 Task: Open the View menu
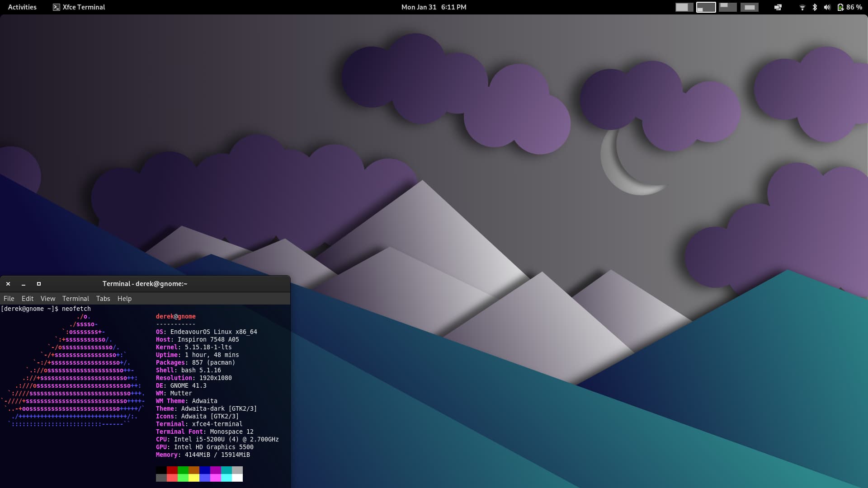(48, 299)
